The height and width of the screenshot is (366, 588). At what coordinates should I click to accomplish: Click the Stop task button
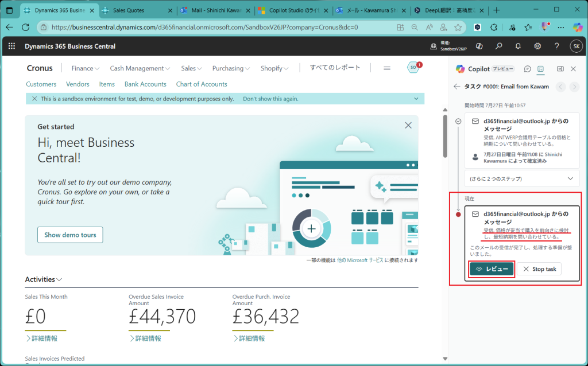pos(539,269)
